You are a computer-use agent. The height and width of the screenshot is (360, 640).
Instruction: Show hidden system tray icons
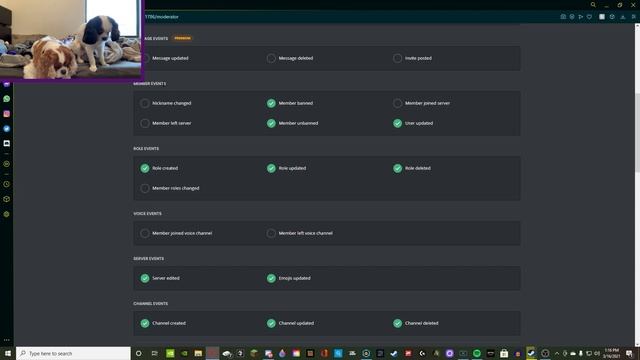[x=557, y=353]
